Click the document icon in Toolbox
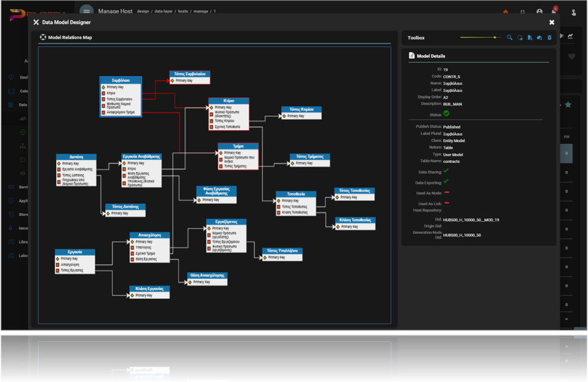Screen dimensions: 588x382 [x=529, y=37]
